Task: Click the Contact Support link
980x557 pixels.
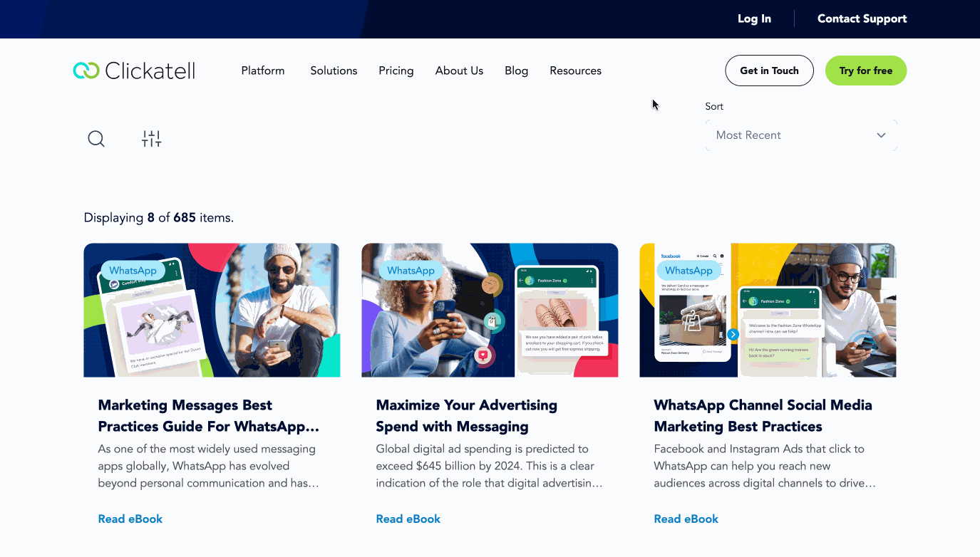Action: (x=862, y=19)
